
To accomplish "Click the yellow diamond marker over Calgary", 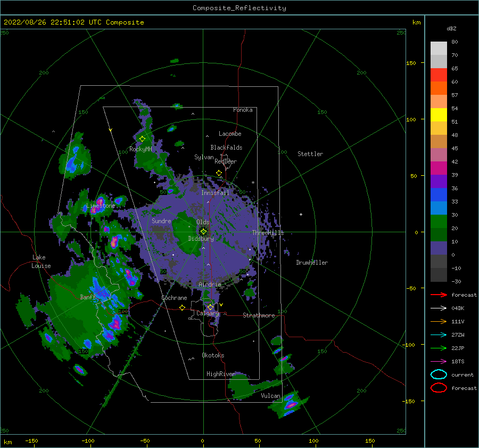I will 210,307.
